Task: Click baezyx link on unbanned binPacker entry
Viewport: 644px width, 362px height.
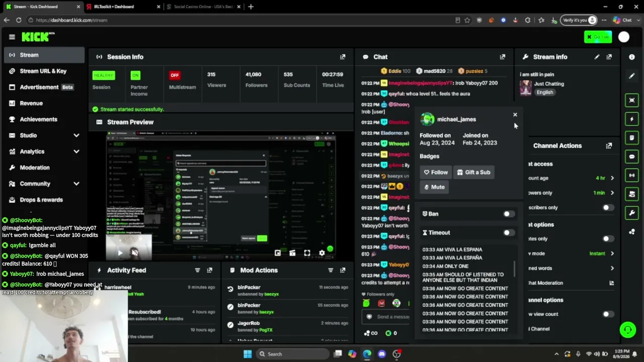Action: [x=271, y=294]
